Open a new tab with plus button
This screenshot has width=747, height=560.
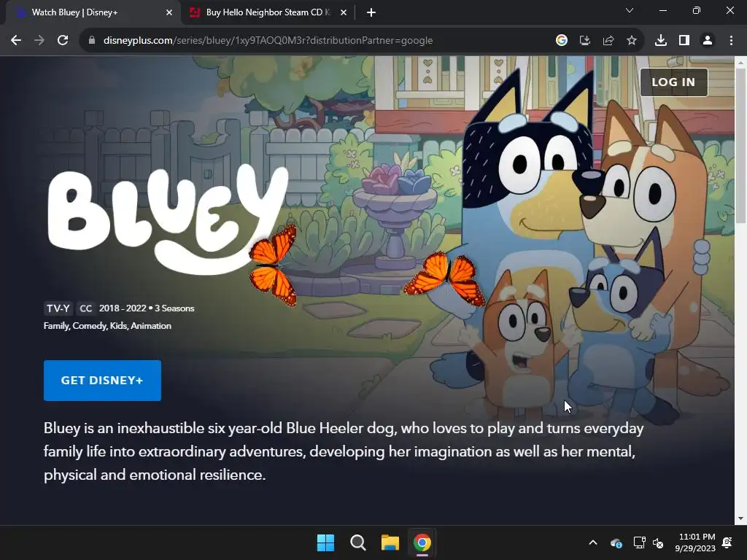pos(371,13)
